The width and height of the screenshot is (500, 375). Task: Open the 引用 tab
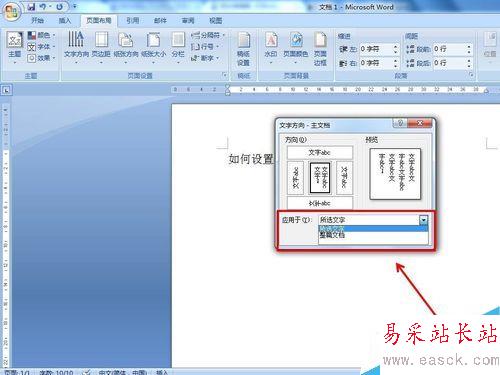pyautogui.click(x=133, y=21)
